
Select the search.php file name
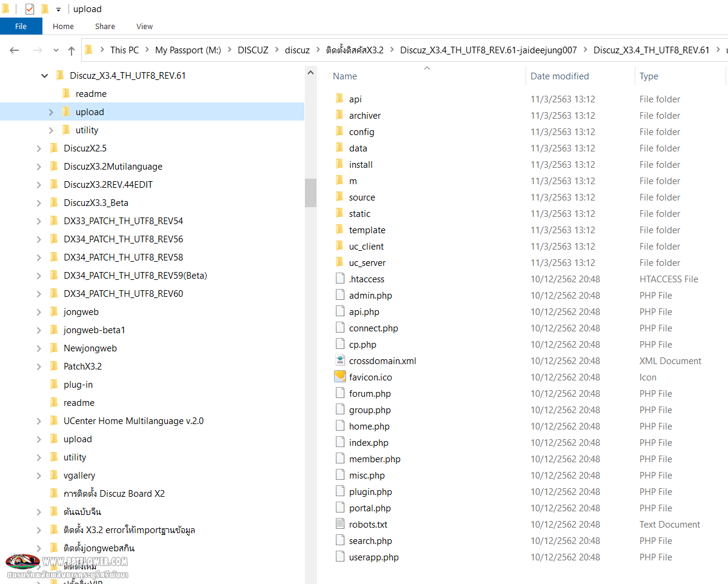(x=370, y=540)
